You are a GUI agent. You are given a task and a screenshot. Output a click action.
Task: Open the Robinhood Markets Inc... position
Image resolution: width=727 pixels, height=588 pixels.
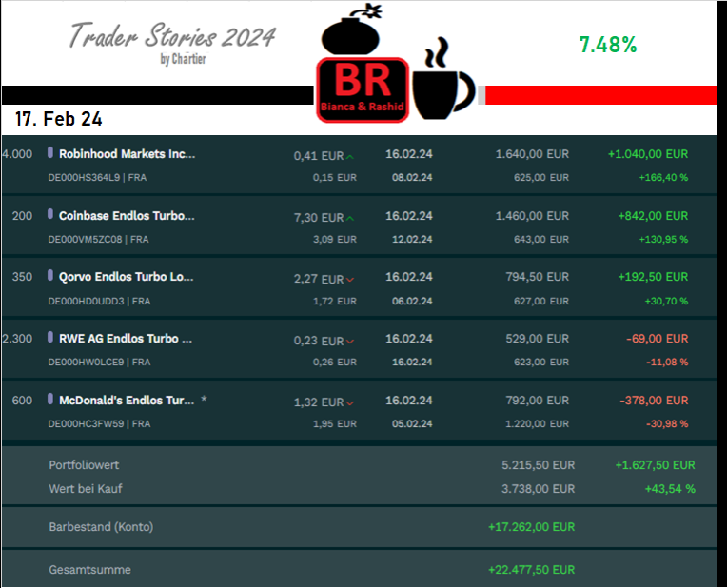(x=128, y=154)
